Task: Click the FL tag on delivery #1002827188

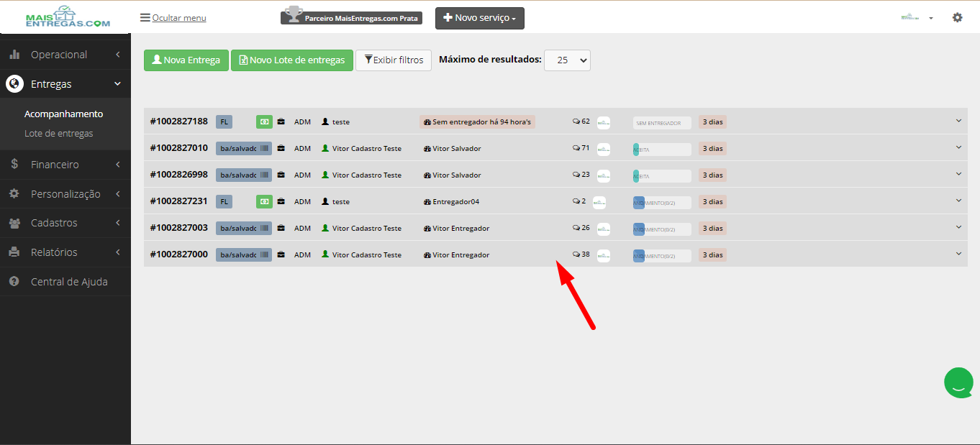Action: click(x=224, y=122)
